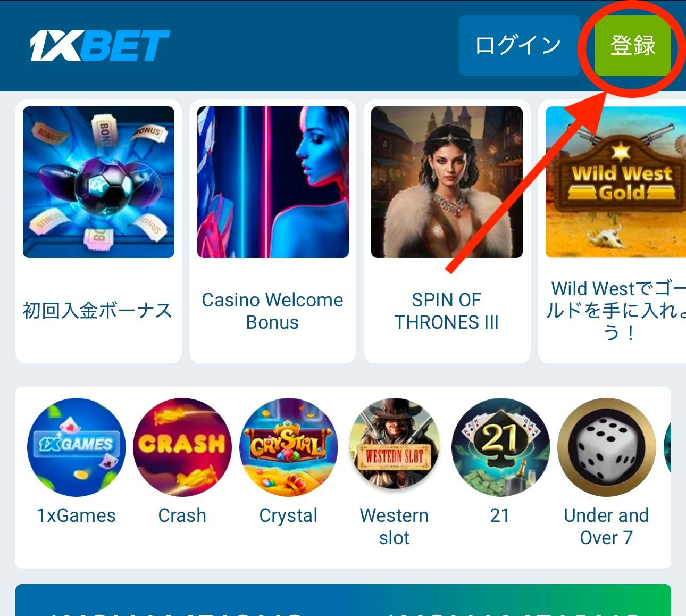The width and height of the screenshot is (686, 616).
Task: Open the blue-green banner at the bottom
Action: (343, 600)
